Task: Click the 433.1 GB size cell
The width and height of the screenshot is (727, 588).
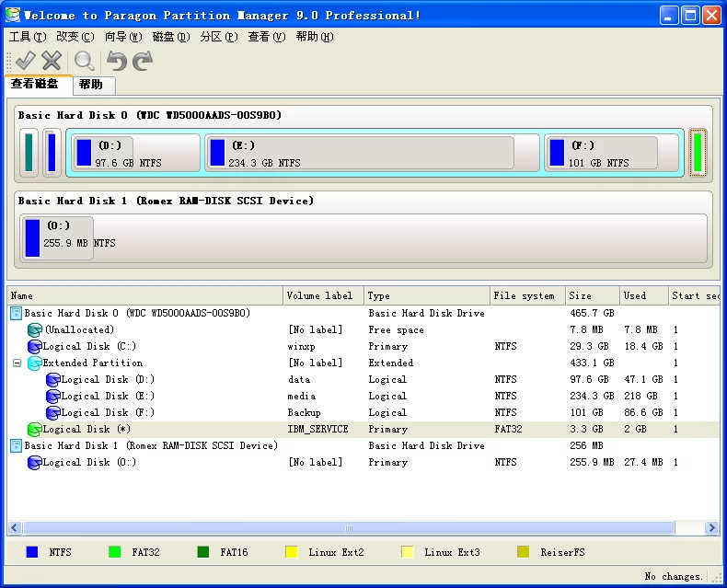Action: (592, 363)
